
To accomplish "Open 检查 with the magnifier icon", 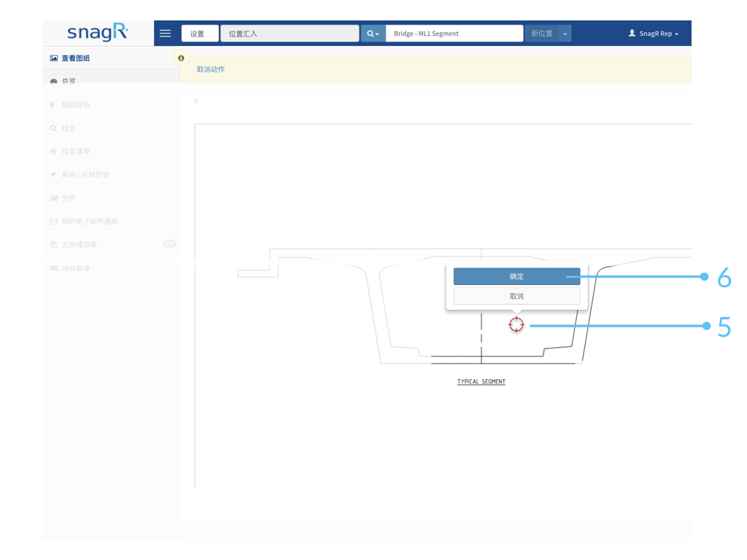I will click(x=111, y=128).
